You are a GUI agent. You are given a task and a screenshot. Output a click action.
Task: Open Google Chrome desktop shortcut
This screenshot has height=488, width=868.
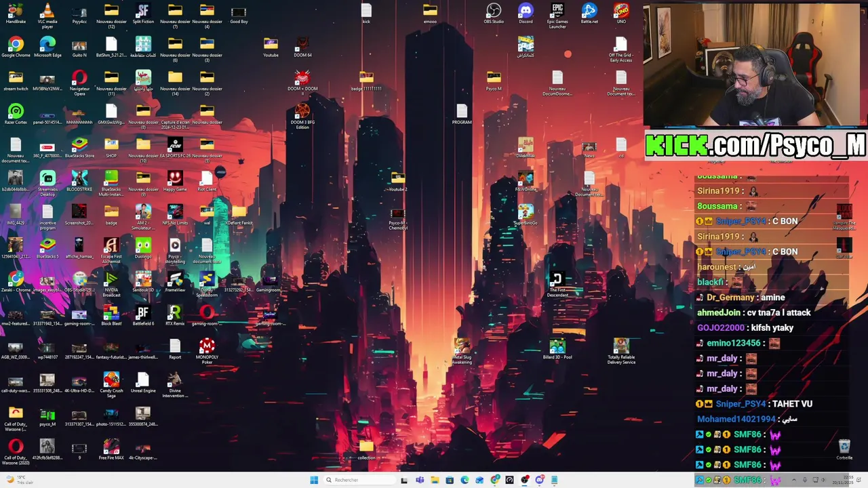(16, 47)
